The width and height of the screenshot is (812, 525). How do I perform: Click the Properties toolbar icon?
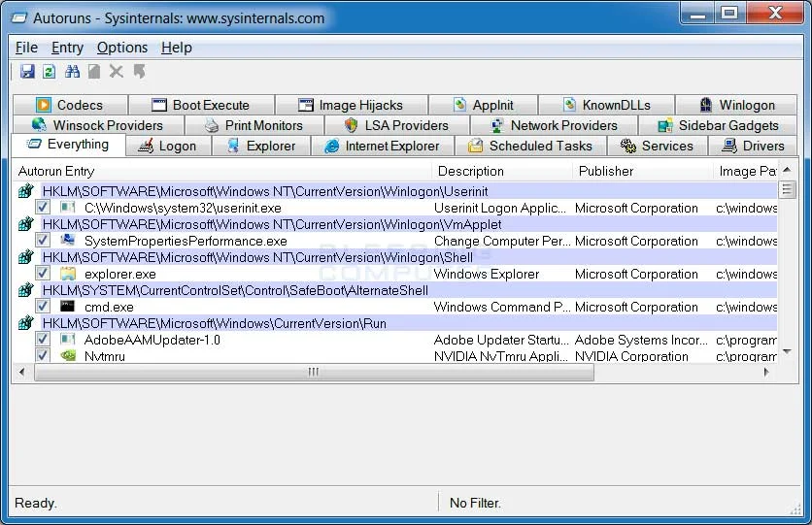point(94,72)
